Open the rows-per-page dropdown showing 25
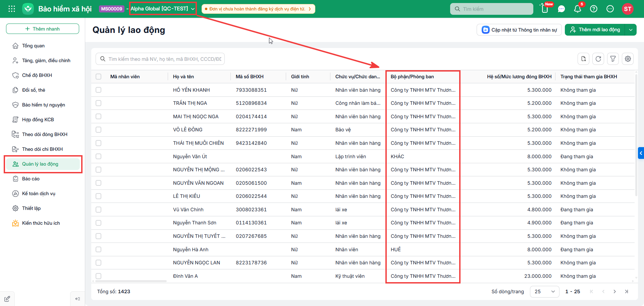Viewport: 644px width, 306px height. pos(544,292)
